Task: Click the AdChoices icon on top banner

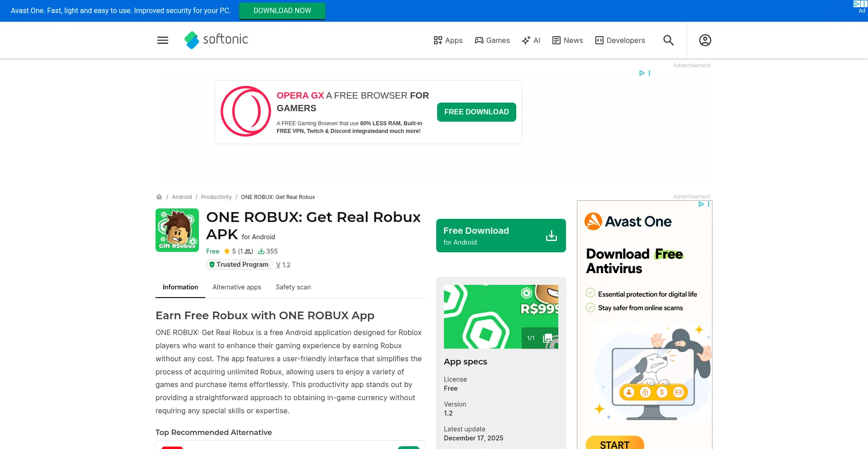Action: (857, 4)
